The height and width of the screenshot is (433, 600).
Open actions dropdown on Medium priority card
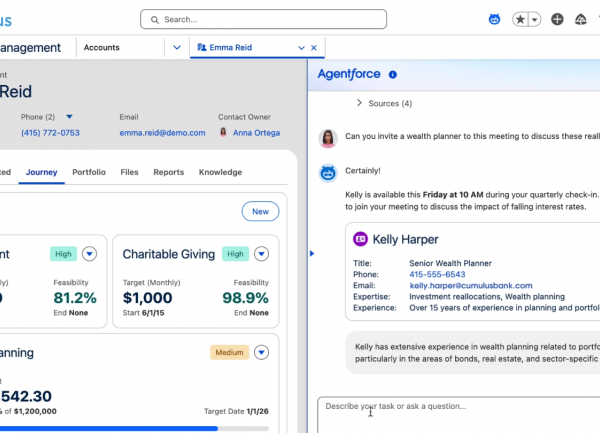click(x=261, y=352)
